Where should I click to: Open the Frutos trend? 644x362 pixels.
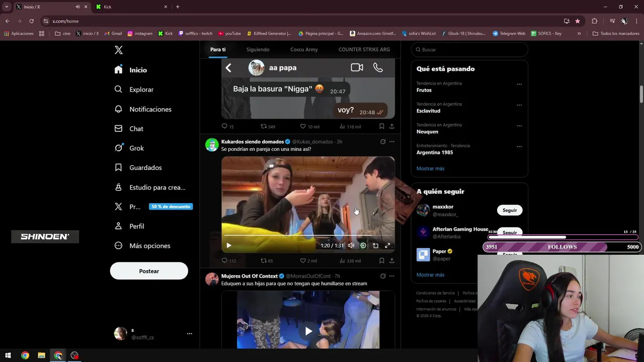tap(424, 90)
